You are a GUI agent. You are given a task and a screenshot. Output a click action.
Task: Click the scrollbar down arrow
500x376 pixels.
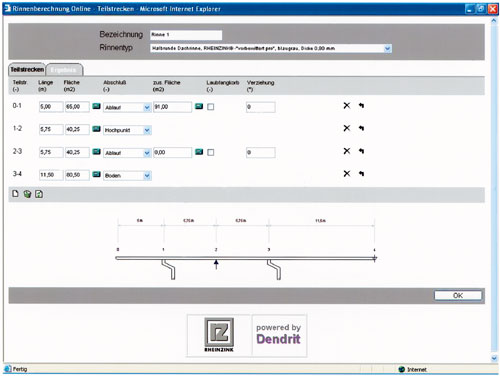(x=494, y=358)
